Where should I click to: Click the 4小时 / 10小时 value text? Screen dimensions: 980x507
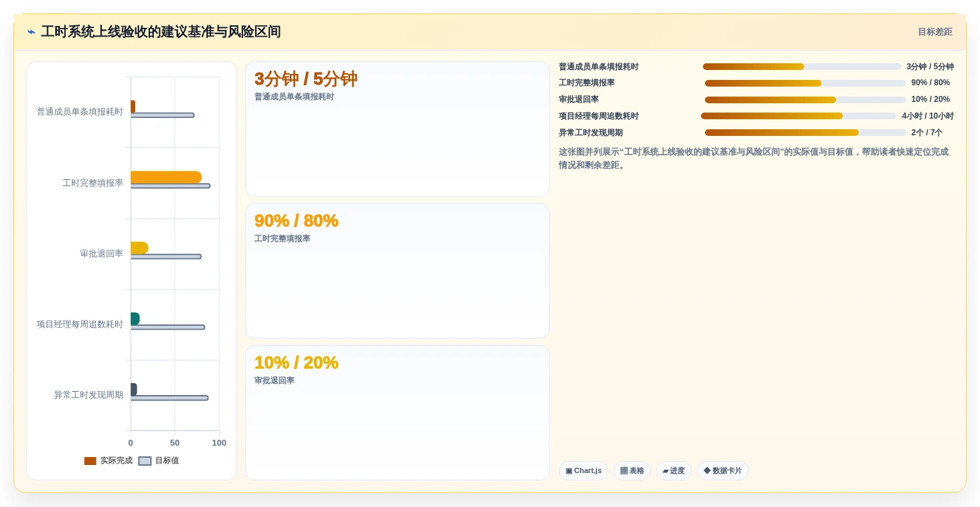[x=928, y=116]
